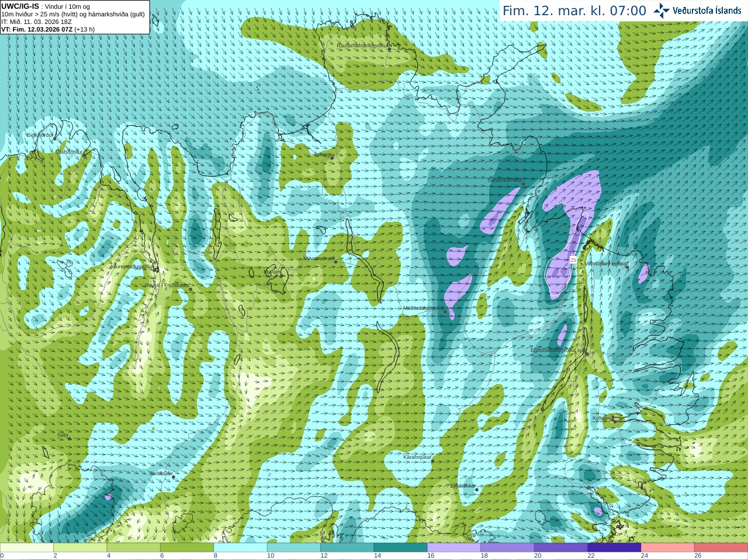Select the 18–20 m/s purple legend swatch
Screen dimensions: 748x560
click(x=508, y=548)
